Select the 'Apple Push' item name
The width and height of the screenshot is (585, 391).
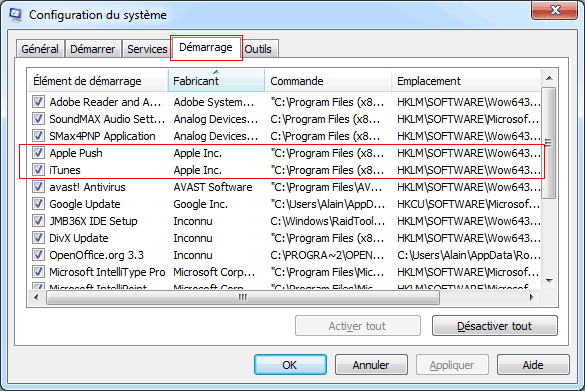pyautogui.click(x=76, y=153)
